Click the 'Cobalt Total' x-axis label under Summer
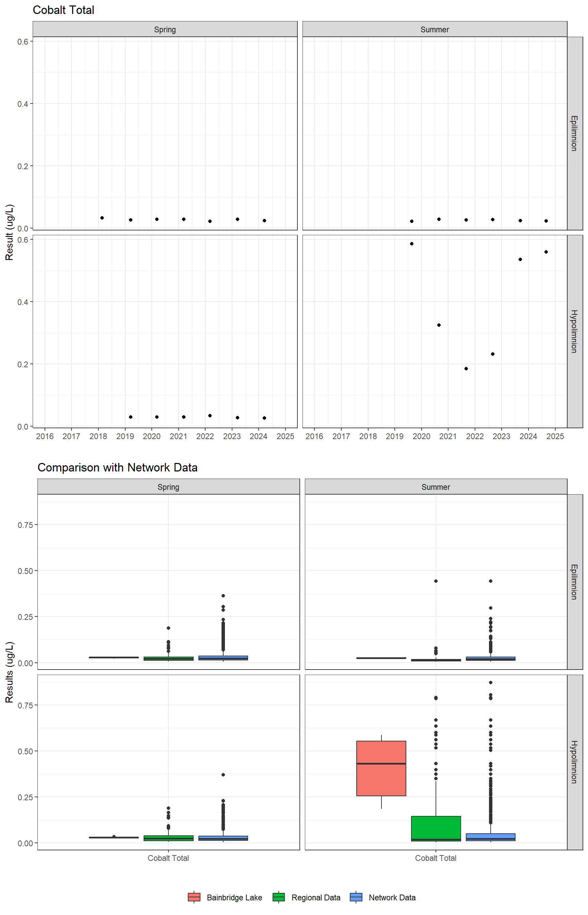 point(436,858)
